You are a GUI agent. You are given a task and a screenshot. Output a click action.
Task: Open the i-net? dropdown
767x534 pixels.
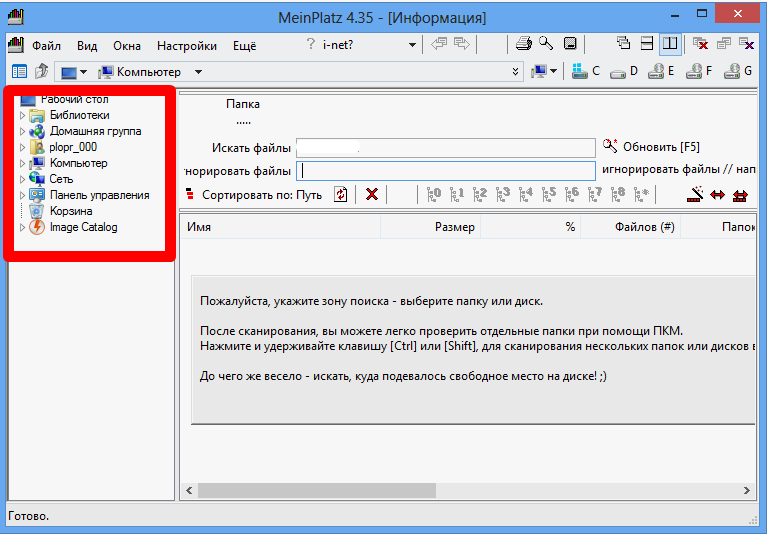(x=412, y=45)
